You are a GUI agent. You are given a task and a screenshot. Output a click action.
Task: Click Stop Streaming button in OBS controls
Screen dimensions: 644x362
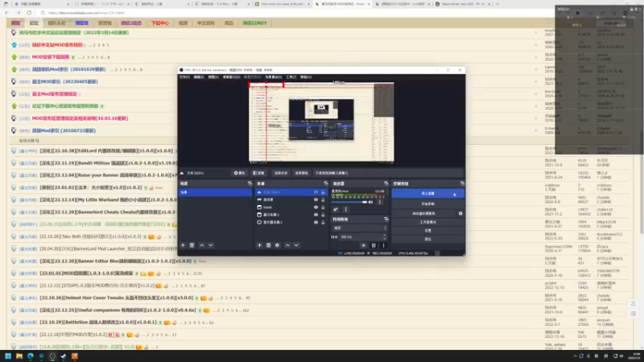[427, 193]
